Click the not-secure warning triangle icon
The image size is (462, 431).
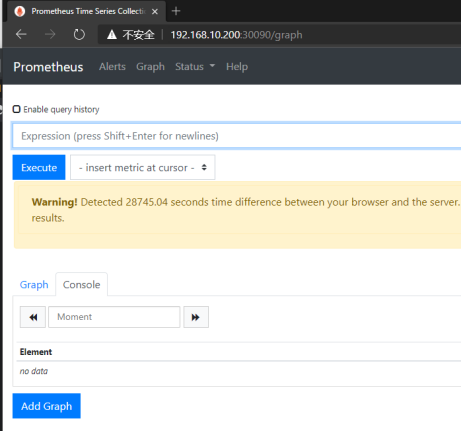[112, 34]
